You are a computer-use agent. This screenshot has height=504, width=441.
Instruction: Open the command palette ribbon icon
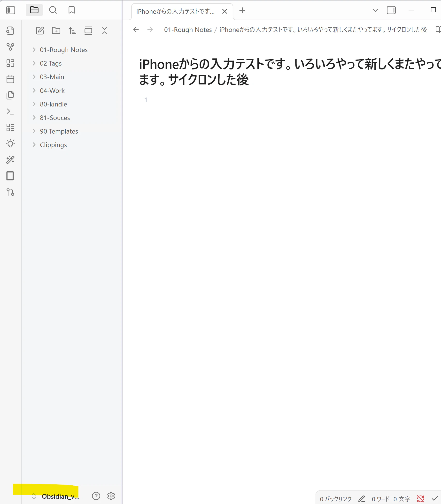coord(10,111)
